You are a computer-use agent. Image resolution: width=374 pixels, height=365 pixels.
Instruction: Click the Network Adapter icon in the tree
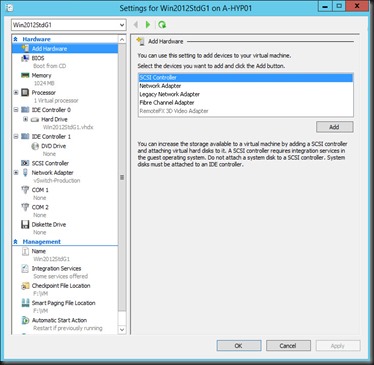[x=25, y=172]
